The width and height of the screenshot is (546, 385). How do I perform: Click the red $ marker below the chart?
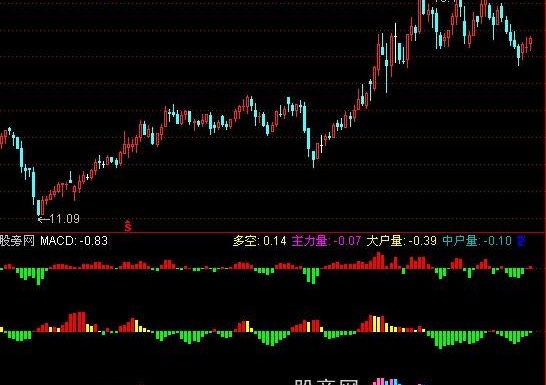[128, 226]
